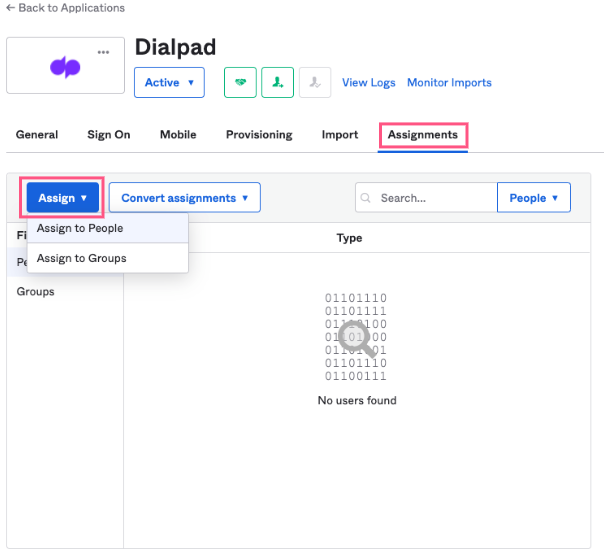Click the magnifier icon in search box
The image size is (604, 554).
click(x=365, y=198)
